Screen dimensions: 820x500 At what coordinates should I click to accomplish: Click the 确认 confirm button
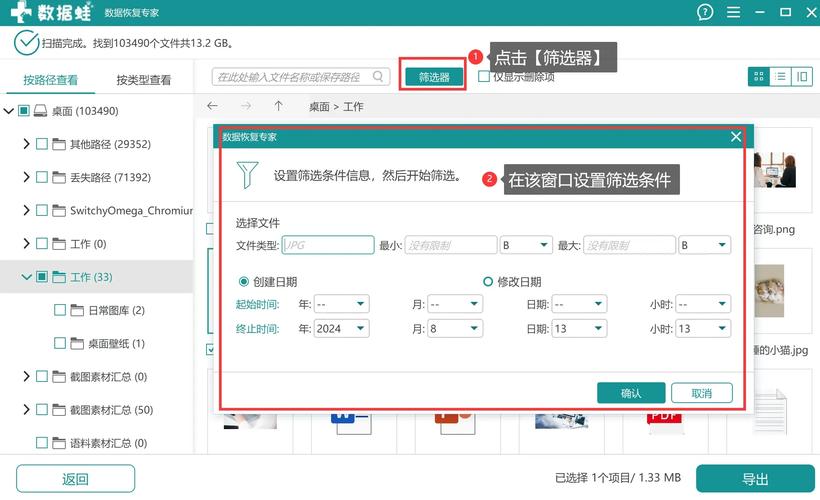pos(631,393)
